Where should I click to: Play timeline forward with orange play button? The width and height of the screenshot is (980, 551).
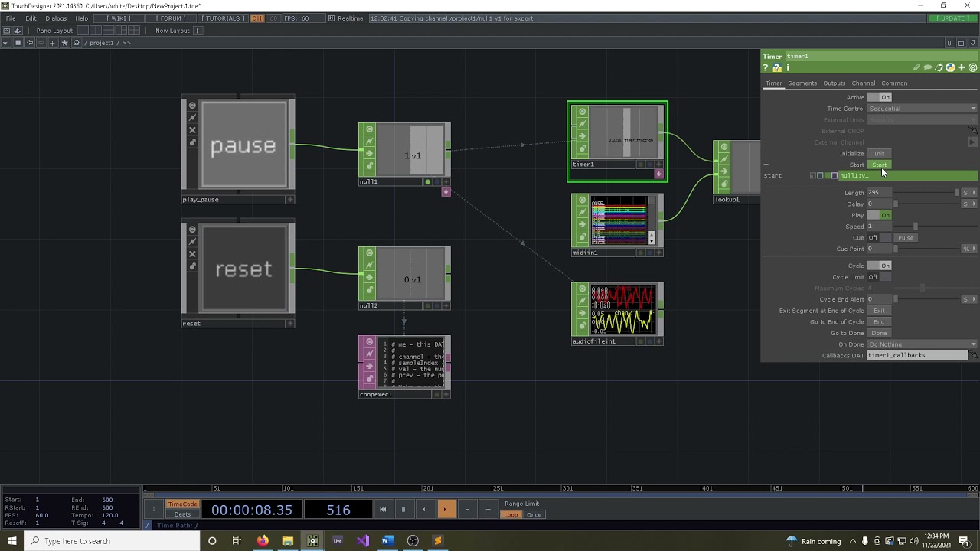(445, 510)
